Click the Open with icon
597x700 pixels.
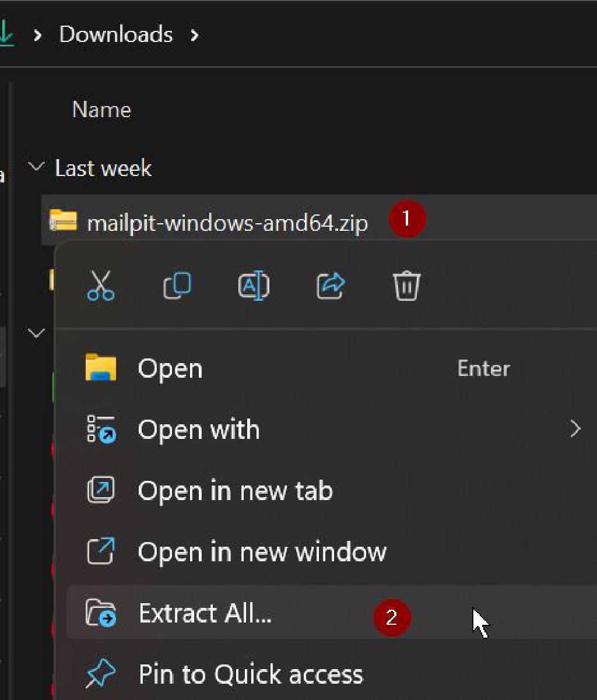[x=101, y=429]
